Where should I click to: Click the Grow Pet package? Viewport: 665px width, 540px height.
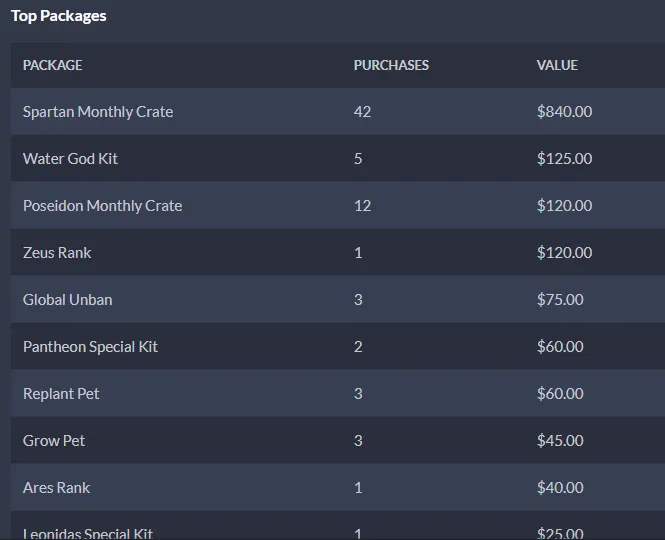(x=54, y=441)
